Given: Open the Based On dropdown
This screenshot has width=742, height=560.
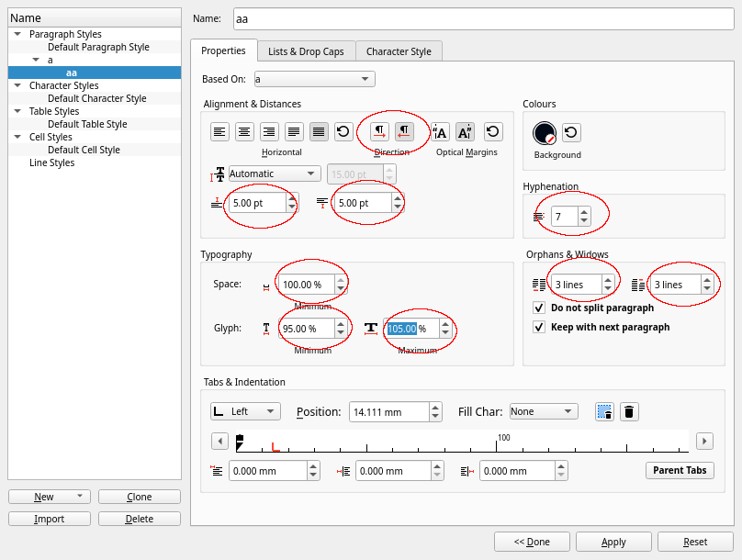Looking at the screenshot, I should 313,79.
